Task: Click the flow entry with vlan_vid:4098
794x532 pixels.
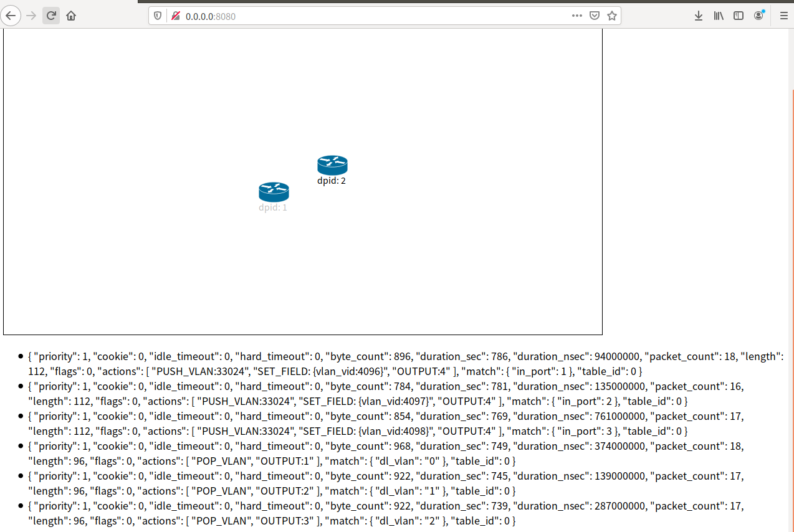Action: tap(386, 424)
